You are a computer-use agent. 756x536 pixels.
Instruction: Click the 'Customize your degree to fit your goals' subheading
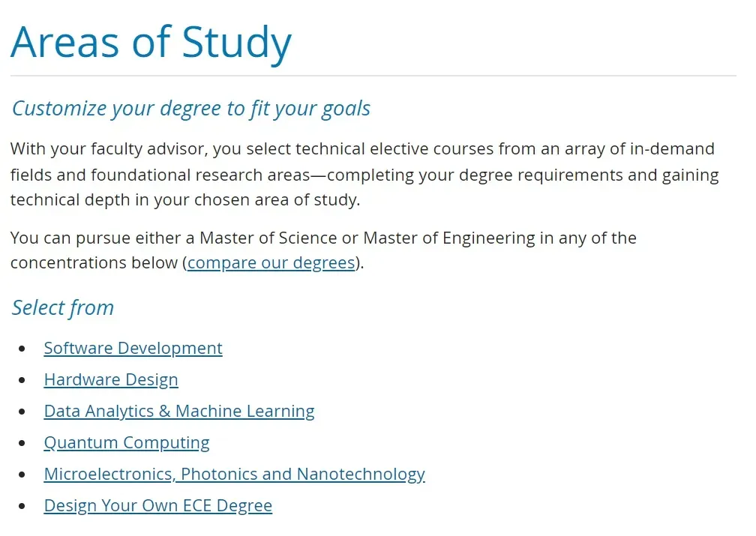(190, 109)
